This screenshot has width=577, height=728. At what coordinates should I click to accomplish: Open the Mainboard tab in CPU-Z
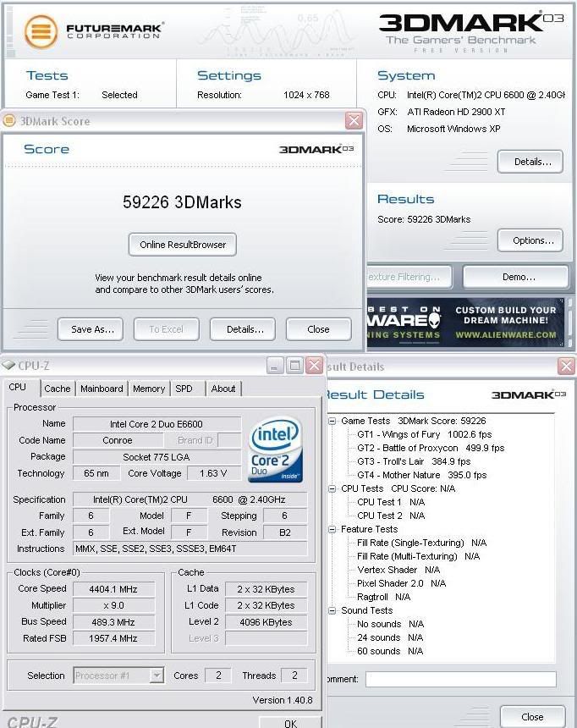point(102,389)
